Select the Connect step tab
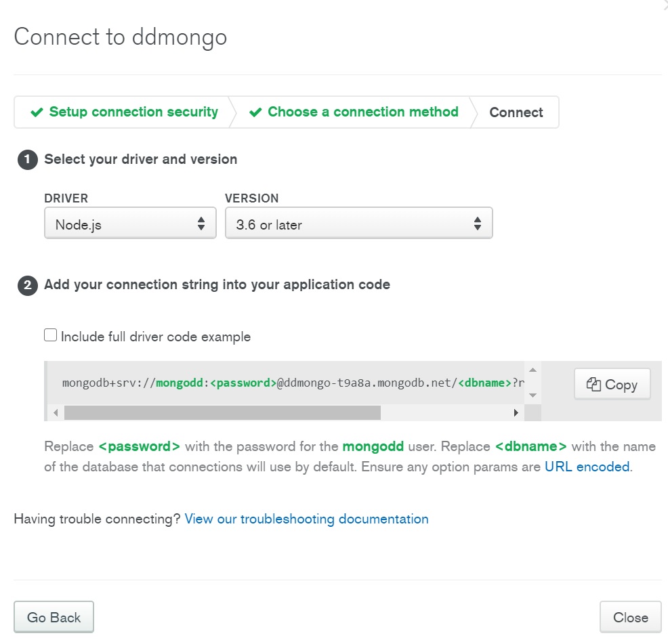The height and width of the screenshot is (644, 668). pos(516,113)
